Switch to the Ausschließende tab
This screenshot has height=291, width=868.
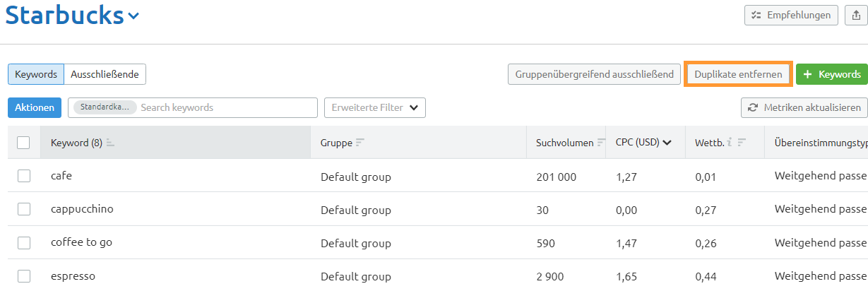[105, 74]
